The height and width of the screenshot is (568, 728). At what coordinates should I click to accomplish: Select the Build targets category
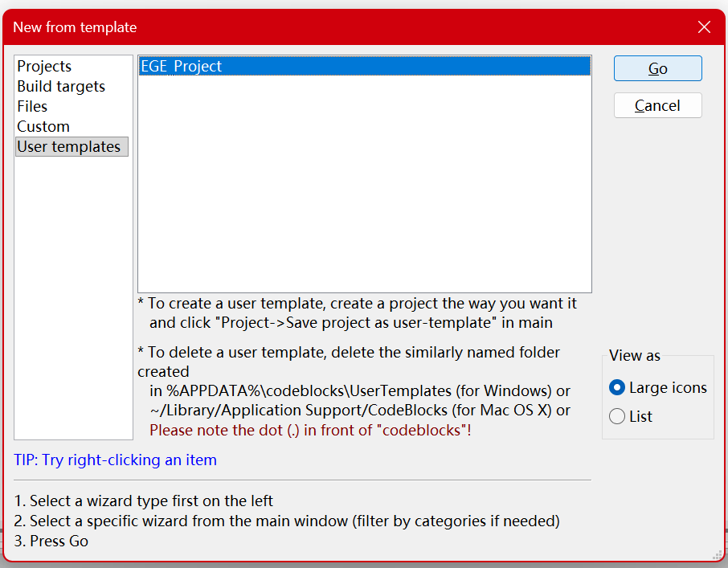(61, 87)
